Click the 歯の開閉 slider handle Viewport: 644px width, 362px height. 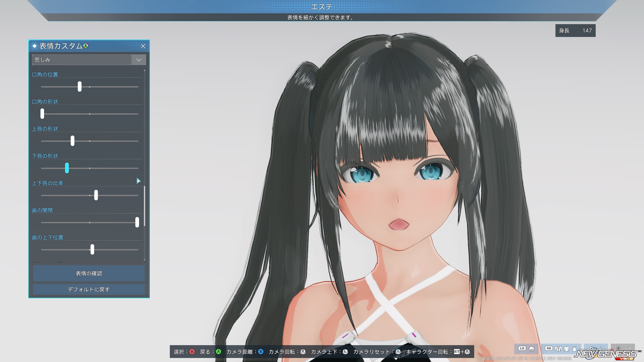coord(137,222)
